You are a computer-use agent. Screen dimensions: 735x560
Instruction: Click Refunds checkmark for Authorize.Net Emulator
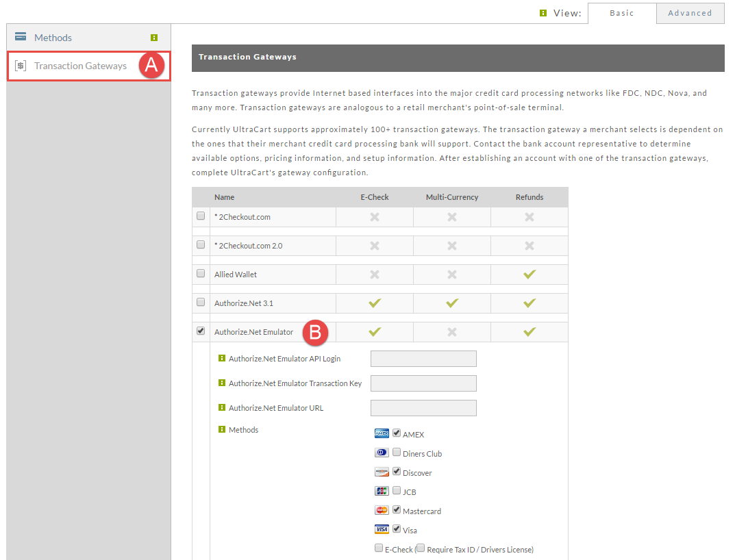point(530,332)
